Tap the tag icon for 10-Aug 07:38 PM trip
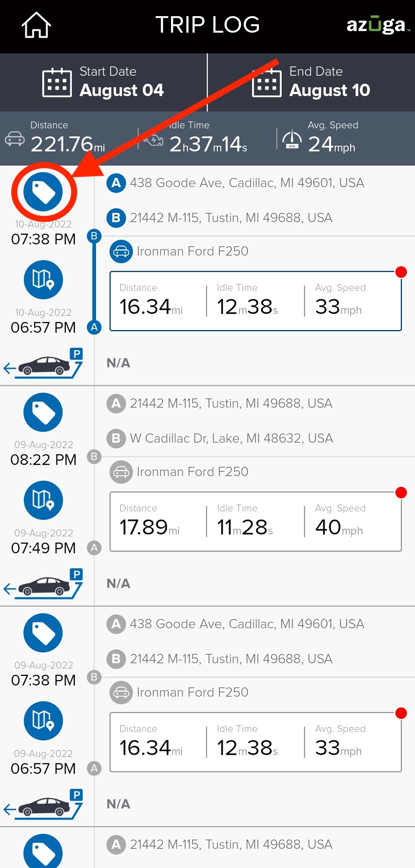The width and height of the screenshot is (415, 868). tap(43, 191)
